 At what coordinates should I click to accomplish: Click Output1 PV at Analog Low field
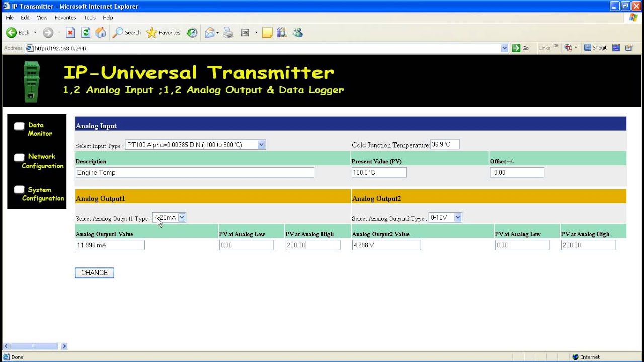tap(247, 245)
